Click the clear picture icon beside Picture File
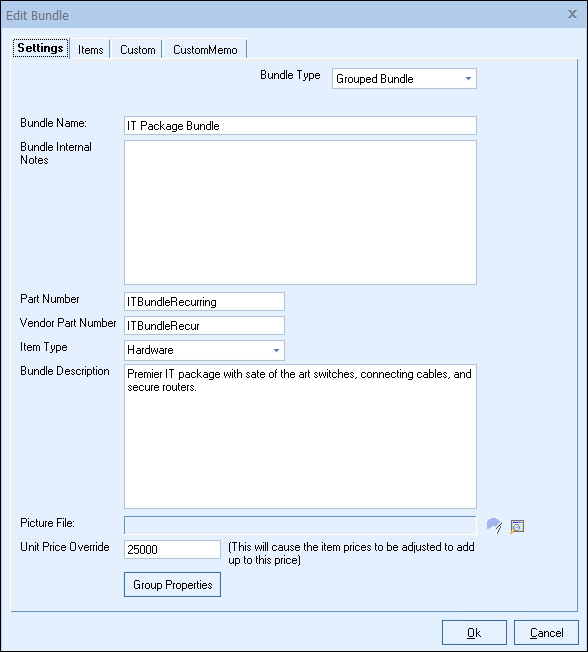Image resolution: width=588 pixels, height=652 pixels. coord(494,526)
